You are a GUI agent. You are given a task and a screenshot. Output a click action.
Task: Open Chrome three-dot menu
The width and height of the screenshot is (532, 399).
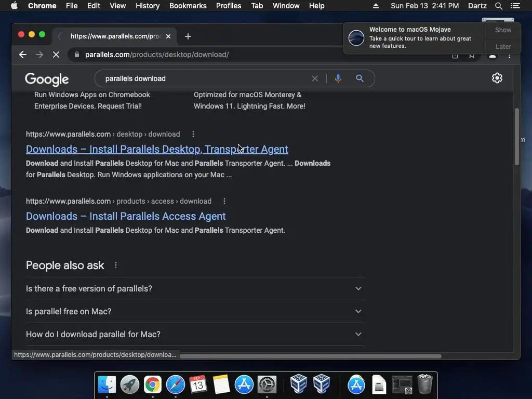click(509, 56)
